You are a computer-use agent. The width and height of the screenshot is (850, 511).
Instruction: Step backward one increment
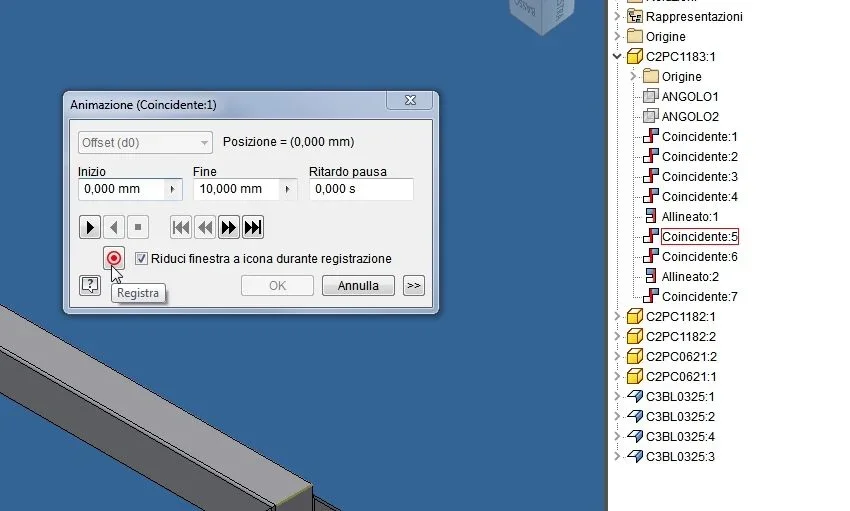205,227
